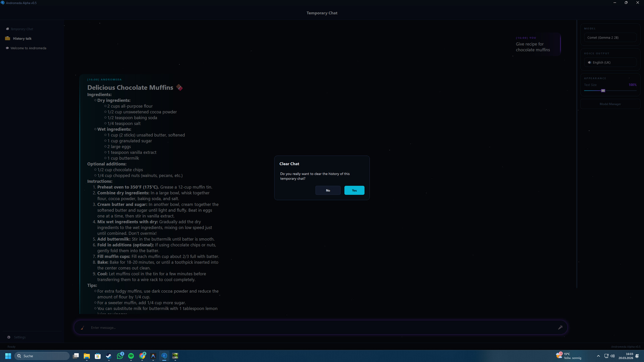Select Temporary Chat in the sidebar
Viewport: 644px width, 362px height.
pyautogui.click(x=21, y=29)
